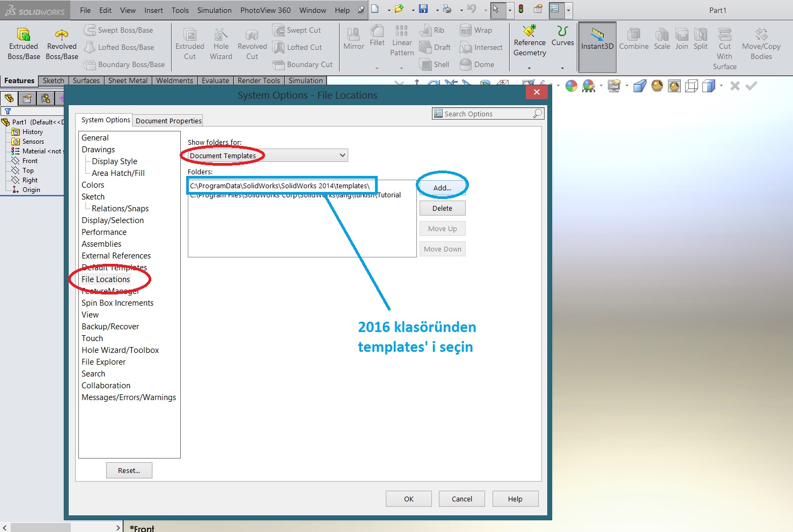Click the Linear Pattern tool
Viewport: 793px width, 532px height.
pyautogui.click(x=402, y=40)
